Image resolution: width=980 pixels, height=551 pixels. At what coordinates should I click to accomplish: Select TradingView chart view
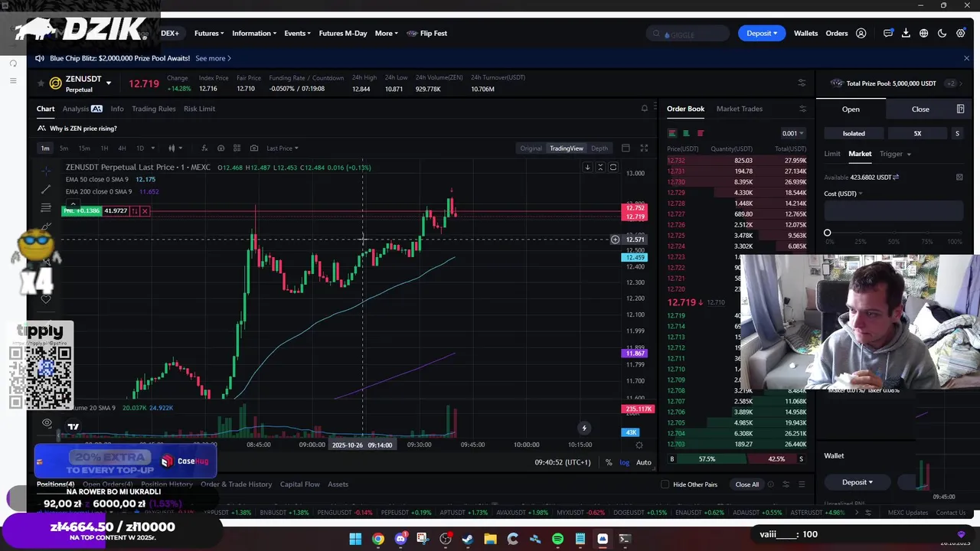tap(566, 148)
